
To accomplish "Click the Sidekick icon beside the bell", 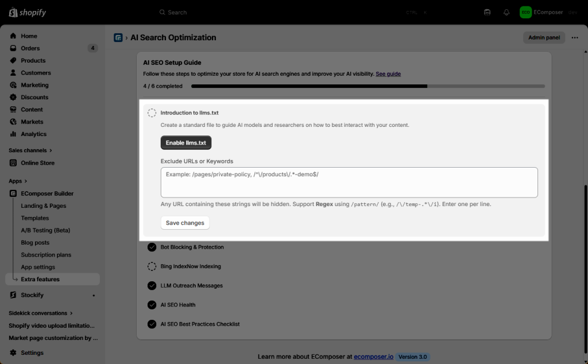I will tap(488, 12).
